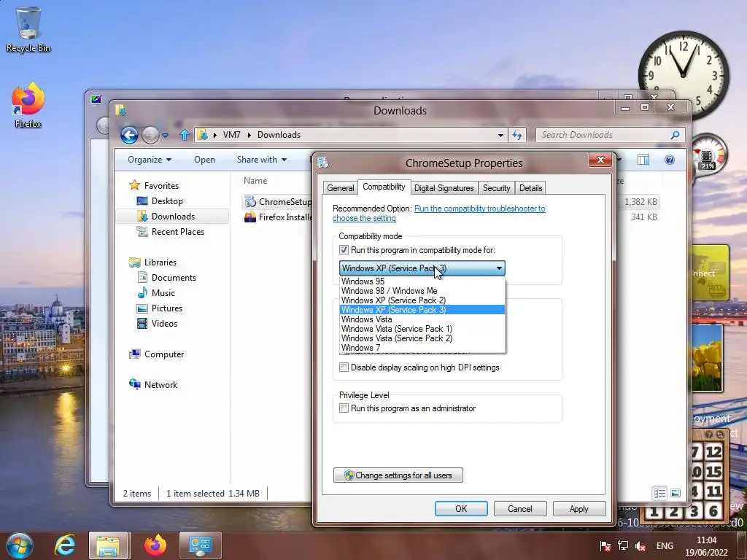Choose Windows Vista (Service Pack 2)
Screen dimensions: 747x560
pyautogui.click(x=422, y=338)
